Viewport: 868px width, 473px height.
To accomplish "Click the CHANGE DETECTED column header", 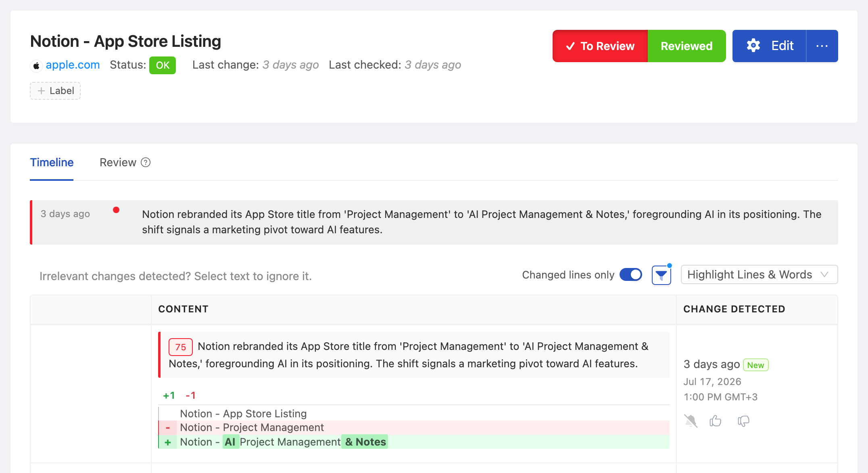I will pos(734,309).
